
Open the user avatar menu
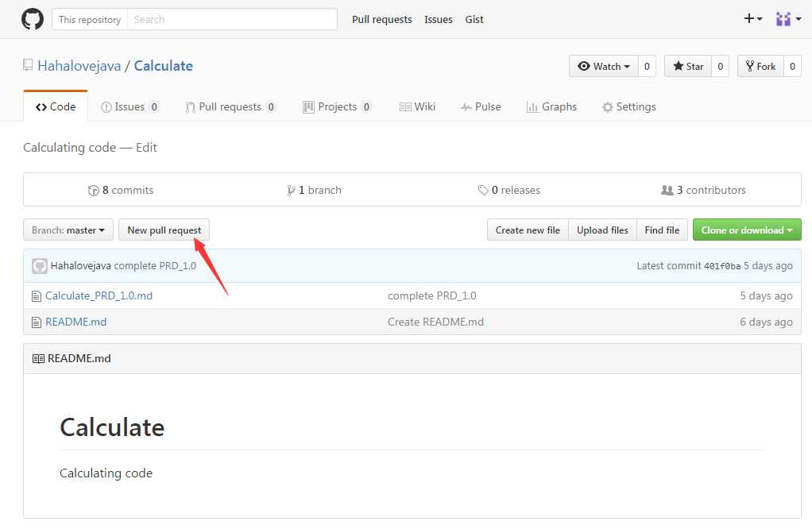(x=788, y=19)
